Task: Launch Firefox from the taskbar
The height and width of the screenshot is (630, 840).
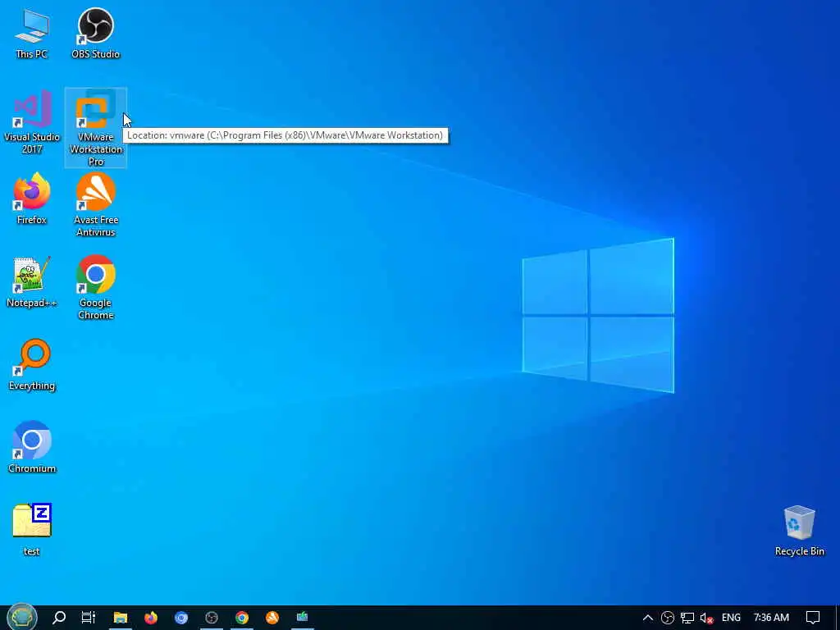Action: click(151, 618)
